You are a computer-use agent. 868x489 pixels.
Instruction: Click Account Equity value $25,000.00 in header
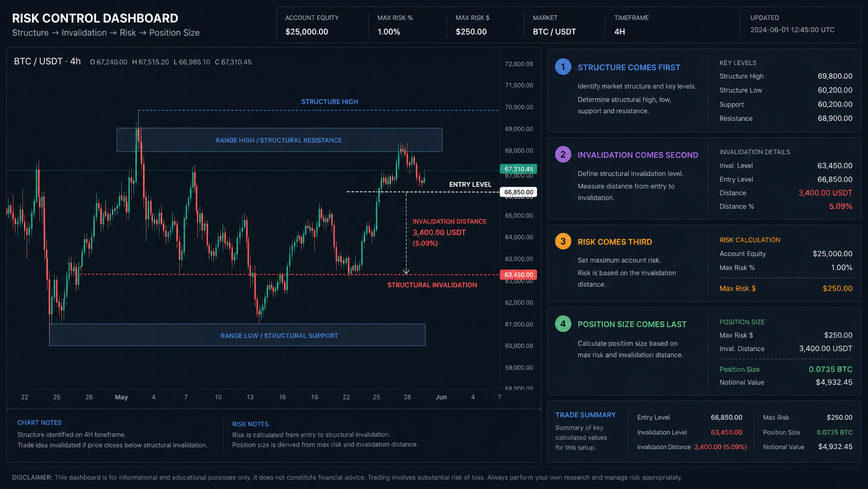pos(306,32)
